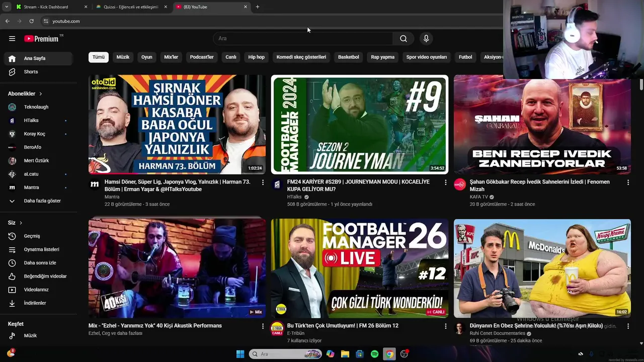Expand Daha fazla göster subscriptions

point(38,201)
